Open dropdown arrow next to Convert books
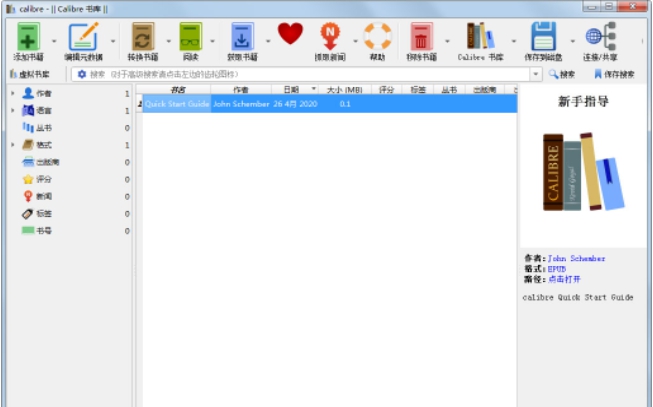 tap(168, 41)
